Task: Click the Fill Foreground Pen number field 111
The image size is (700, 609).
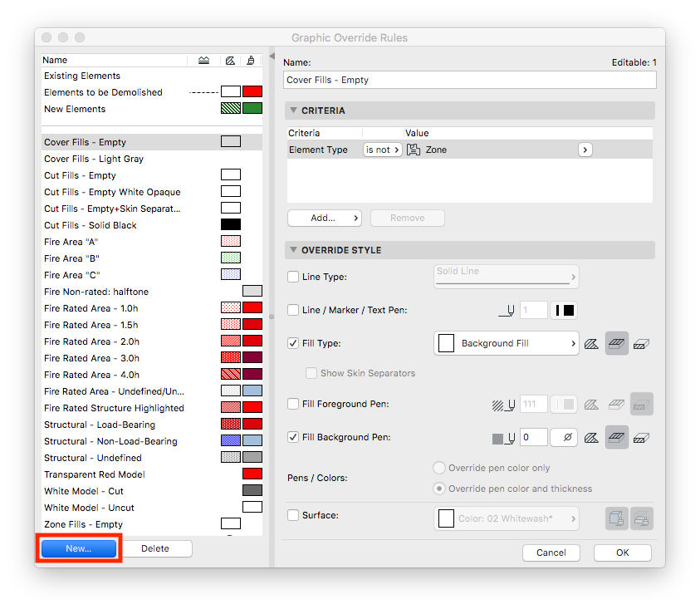Action: click(x=534, y=405)
